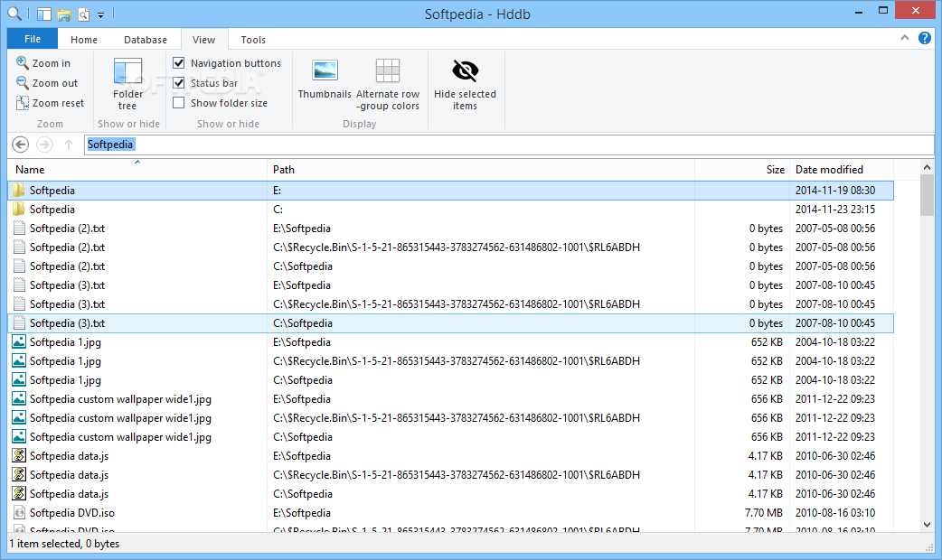The image size is (942, 560).
Task: Select wallpaper wide1.jpg name in $Recycle.Bin row
Action: coord(121,418)
